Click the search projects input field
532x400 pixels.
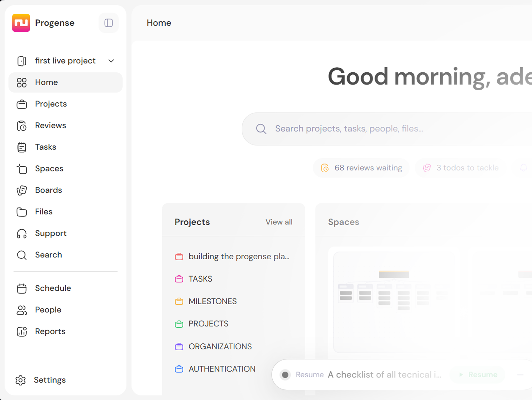click(387, 129)
